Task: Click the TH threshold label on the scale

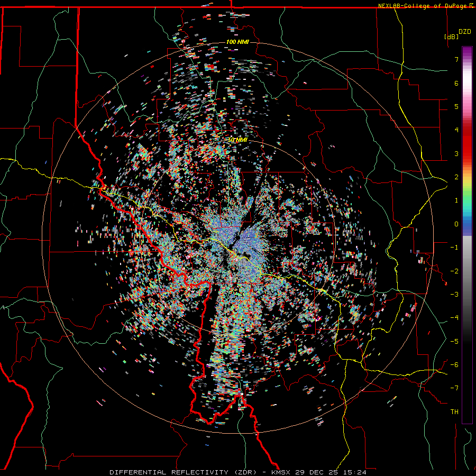Action: tap(454, 412)
